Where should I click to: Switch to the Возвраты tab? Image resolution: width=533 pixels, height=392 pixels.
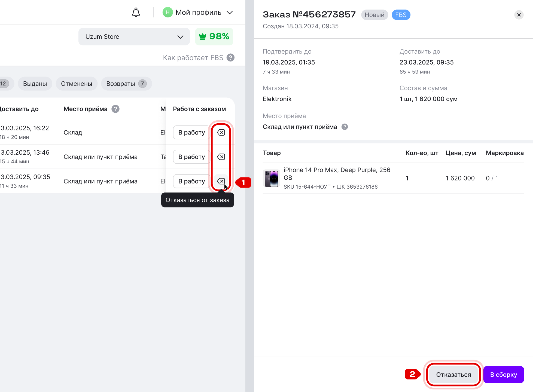pyautogui.click(x=126, y=84)
